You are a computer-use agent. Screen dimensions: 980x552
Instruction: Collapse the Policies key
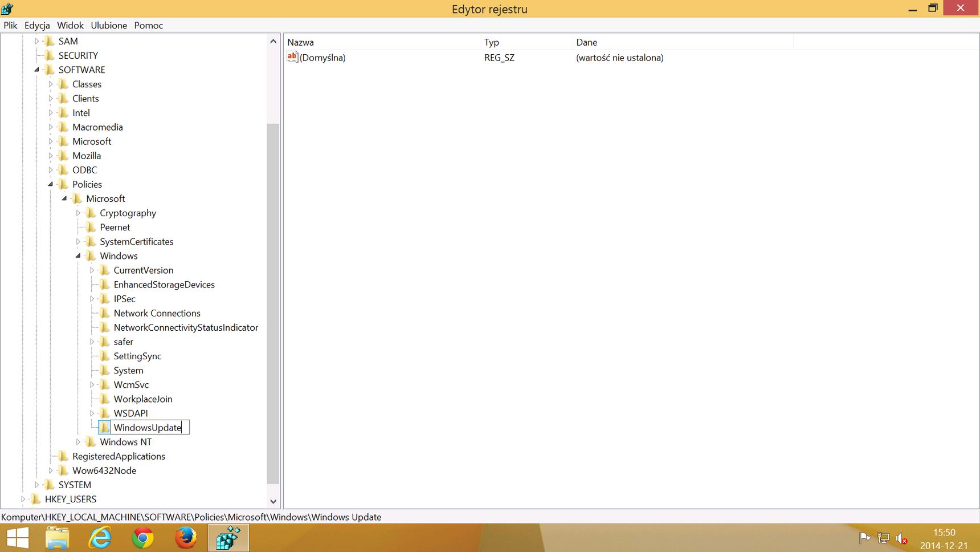point(50,184)
